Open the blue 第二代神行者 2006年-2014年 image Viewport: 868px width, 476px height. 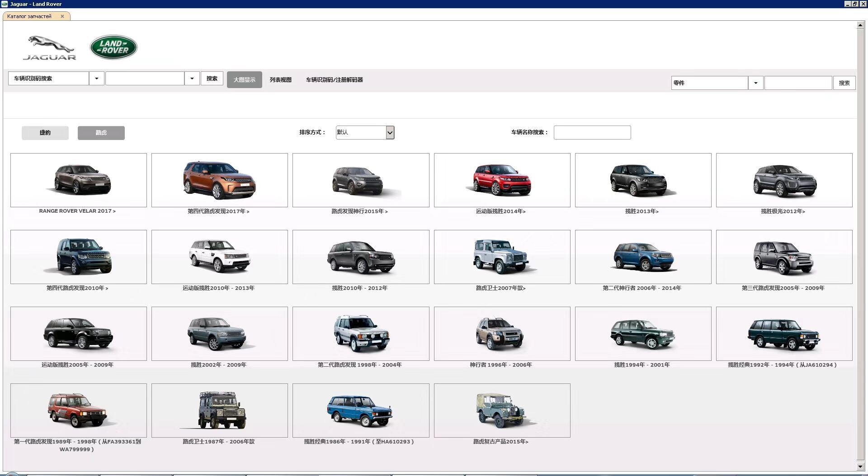coord(643,257)
